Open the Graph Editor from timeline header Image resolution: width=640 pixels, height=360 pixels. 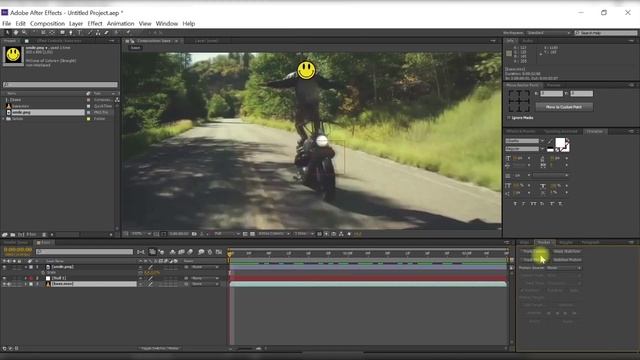219,252
